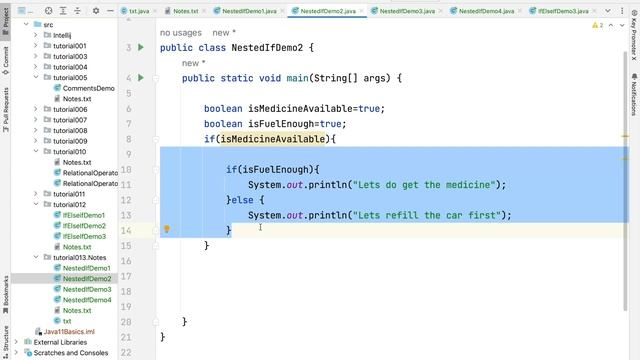The height and width of the screenshot is (360, 640).
Task: Click the Select Opened File target icon
Action: 48,11
